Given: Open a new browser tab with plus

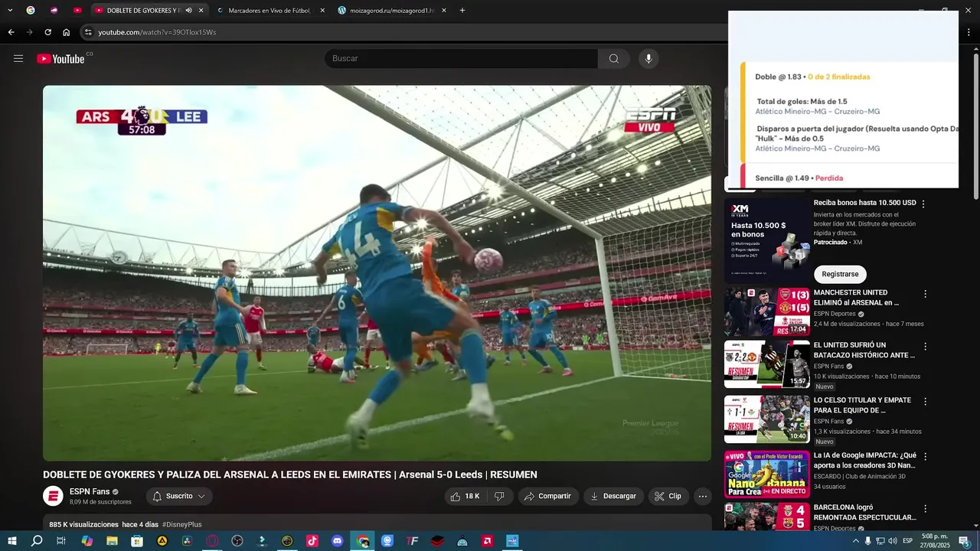Looking at the screenshot, I should pyautogui.click(x=462, y=11).
